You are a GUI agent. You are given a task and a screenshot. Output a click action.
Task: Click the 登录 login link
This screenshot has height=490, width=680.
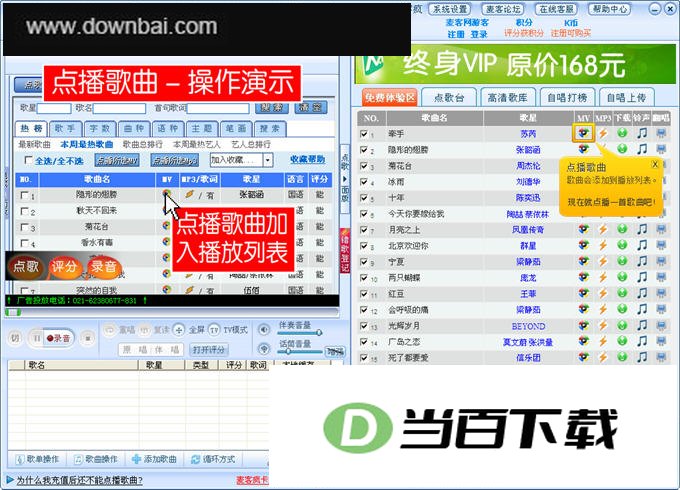[x=479, y=34]
